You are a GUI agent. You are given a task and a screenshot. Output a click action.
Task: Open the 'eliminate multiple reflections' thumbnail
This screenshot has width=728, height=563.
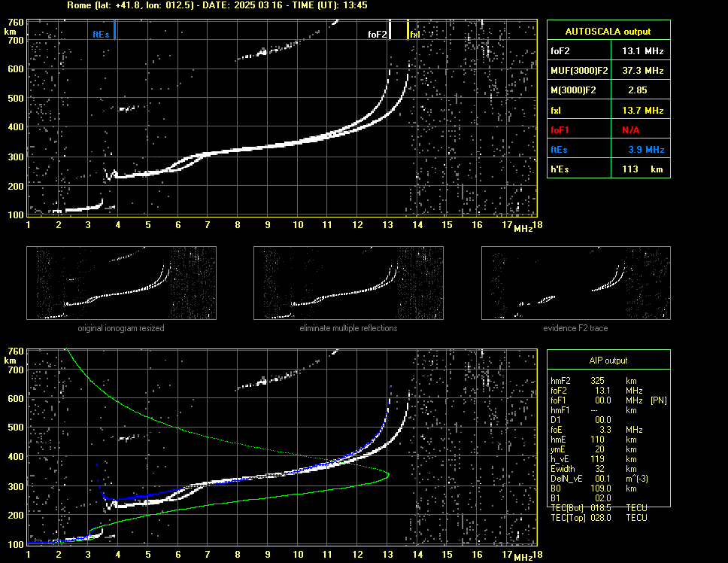point(348,283)
